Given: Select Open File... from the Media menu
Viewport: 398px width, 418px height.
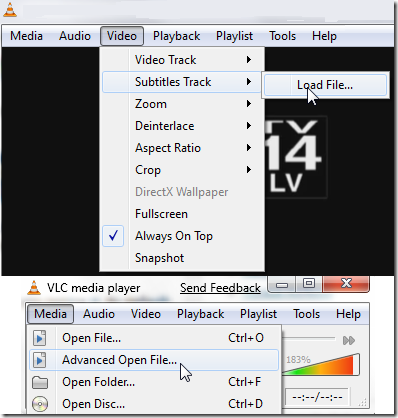Looking at the screenshot, I should [154, 338].
